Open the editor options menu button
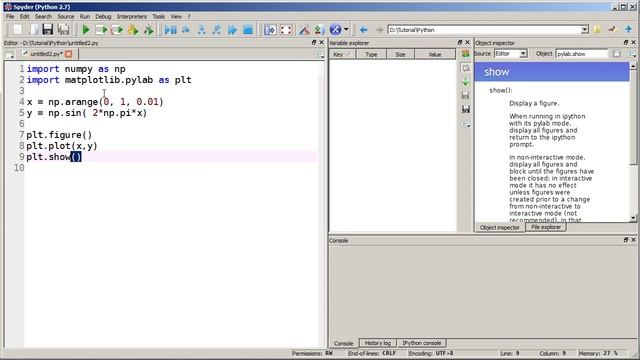The height and width of the screenshot is (360, 640). 320,55
